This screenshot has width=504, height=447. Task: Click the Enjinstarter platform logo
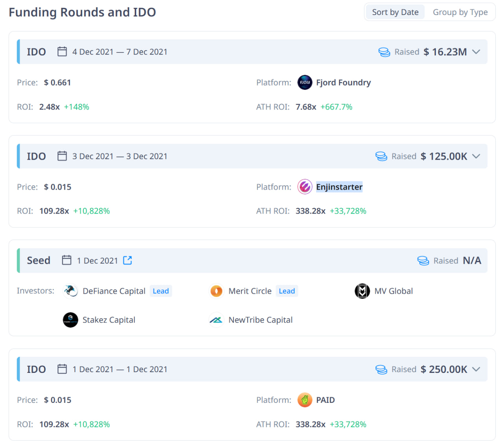tap(305, 187)
